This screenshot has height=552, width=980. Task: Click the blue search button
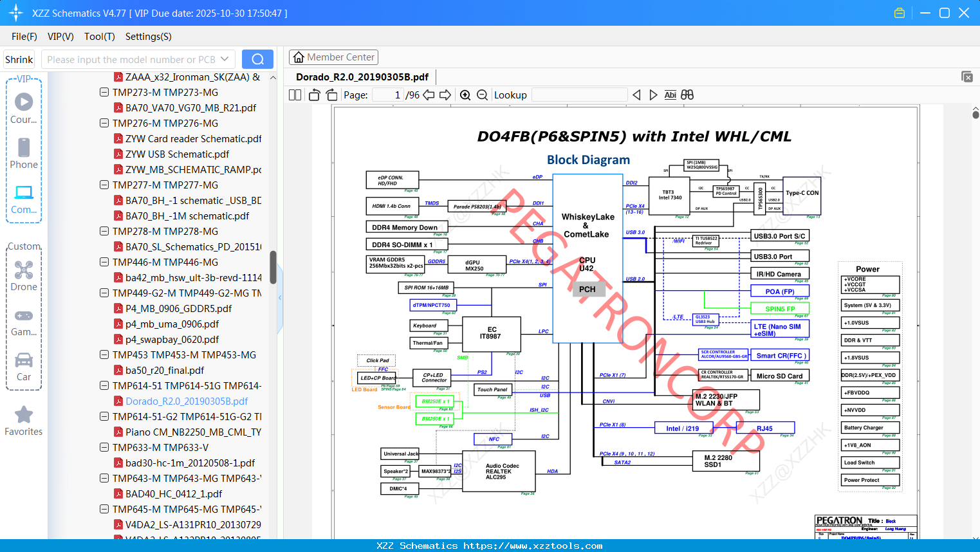pyautogui.click(x=257, y=59)
